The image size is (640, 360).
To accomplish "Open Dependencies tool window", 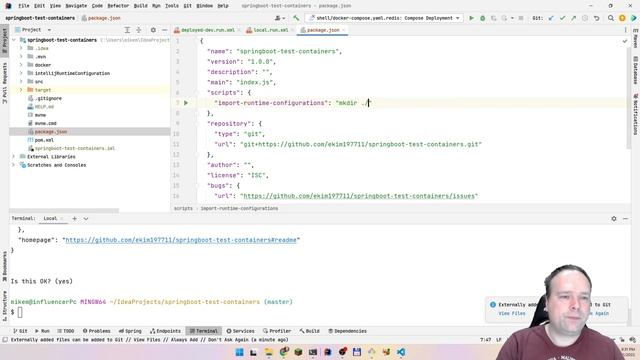I will coord(347,331).
